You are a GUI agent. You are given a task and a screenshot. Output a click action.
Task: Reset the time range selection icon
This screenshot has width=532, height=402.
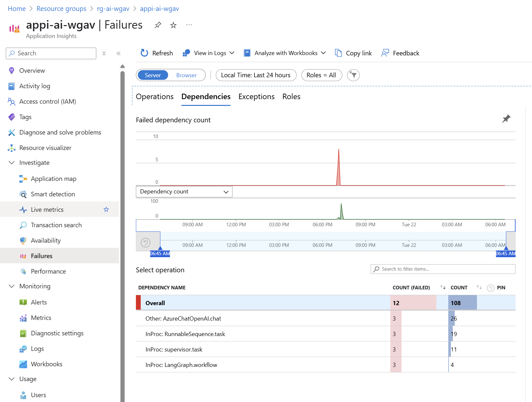146,242
